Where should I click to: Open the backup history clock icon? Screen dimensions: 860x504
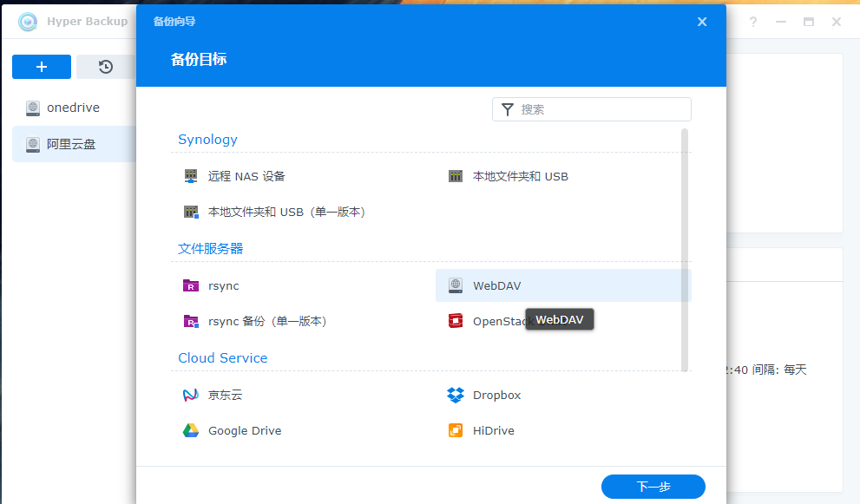[106, 67]
